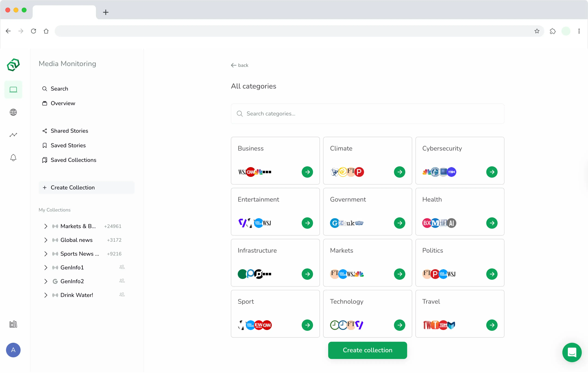The height and width of the screenshot is (376, 588).
Task: Expand the Sports News collection
Action: 46,254
